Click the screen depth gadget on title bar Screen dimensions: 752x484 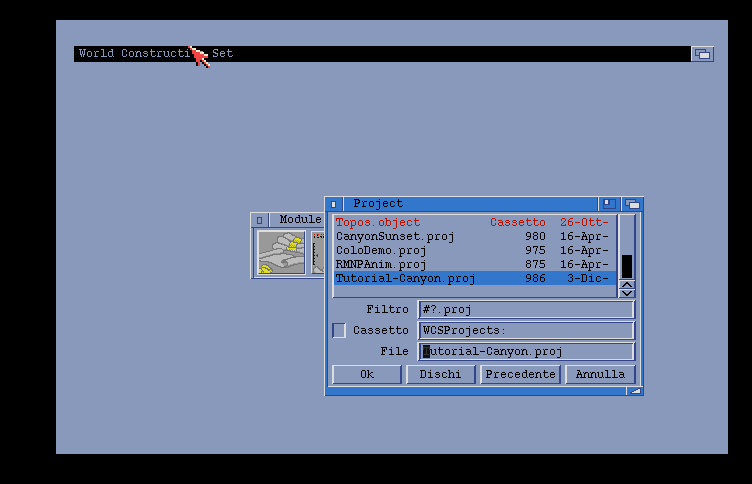702,54
